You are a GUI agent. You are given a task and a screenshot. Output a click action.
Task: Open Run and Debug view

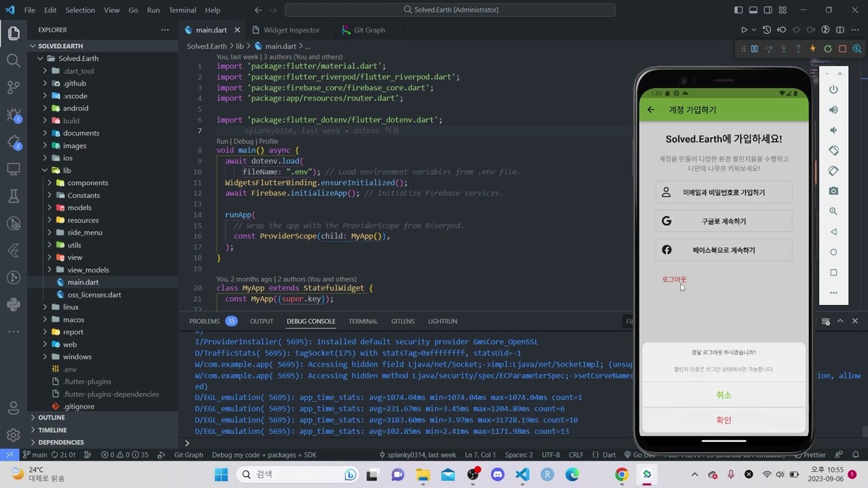pos(14,115)
